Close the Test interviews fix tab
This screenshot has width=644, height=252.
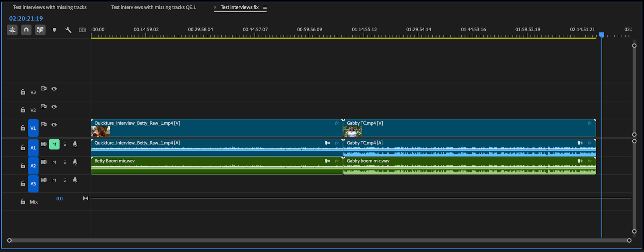[x=215, y=7]
